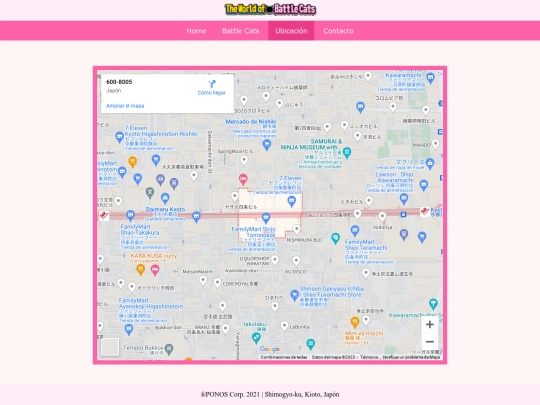The height and width of the screenshot is (405, 540).
Task: Click the LIQUORSHOP NAKATANI gray pin
Action: pyautogui.click(x=274, y=260)
